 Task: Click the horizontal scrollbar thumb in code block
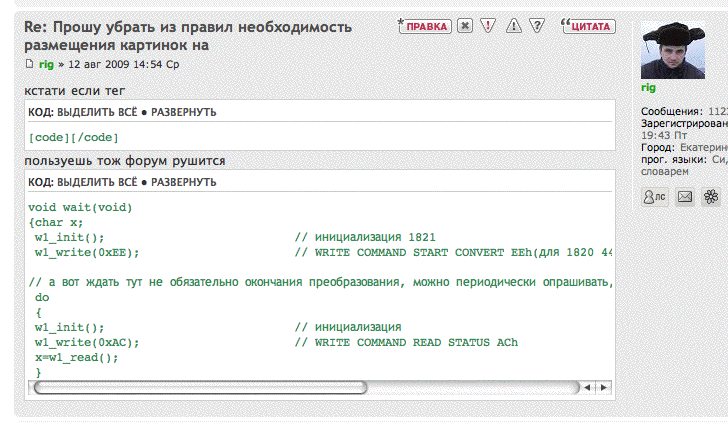[x=200, y=386]
